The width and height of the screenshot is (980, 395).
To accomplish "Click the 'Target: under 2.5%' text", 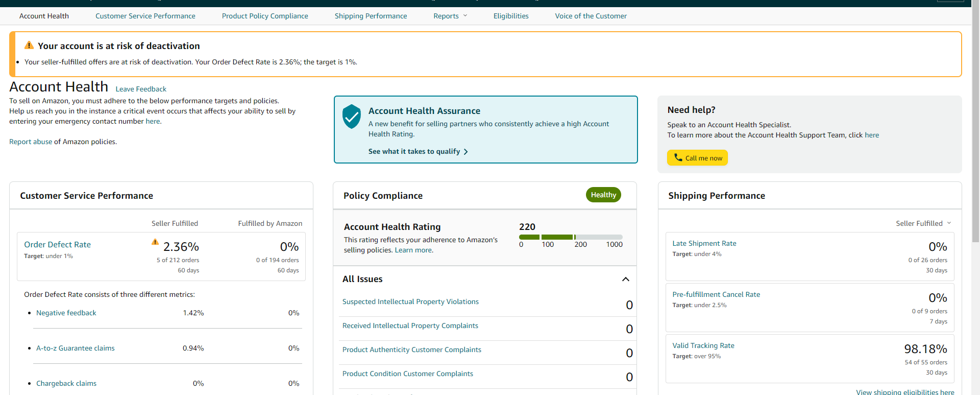I will (699, 305).
